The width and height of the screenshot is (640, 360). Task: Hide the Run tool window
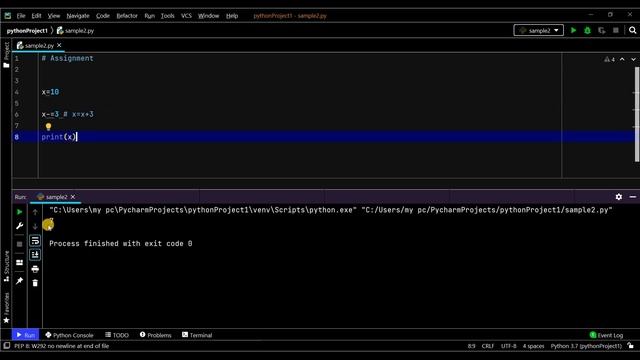click(x=633, y=197)
